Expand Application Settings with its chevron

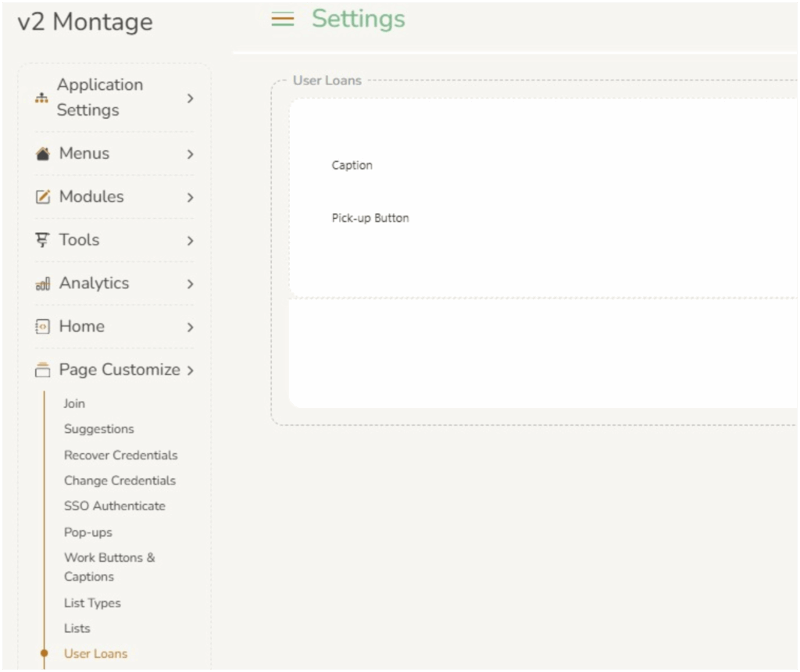coord(190,98)
